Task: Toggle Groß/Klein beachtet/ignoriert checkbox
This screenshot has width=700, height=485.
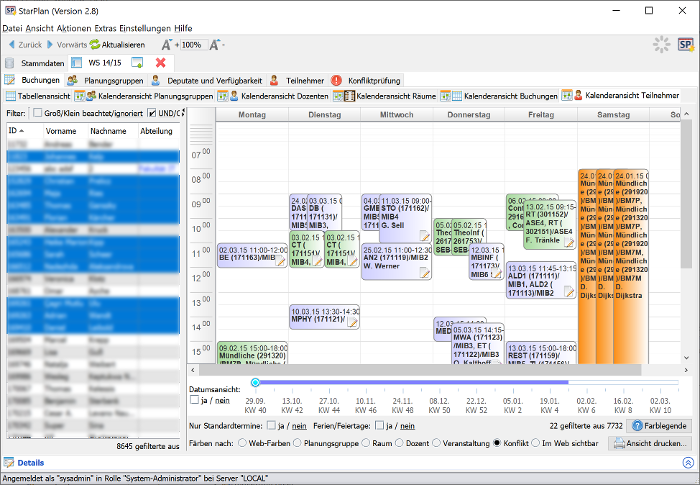Action: coord(38,113)
